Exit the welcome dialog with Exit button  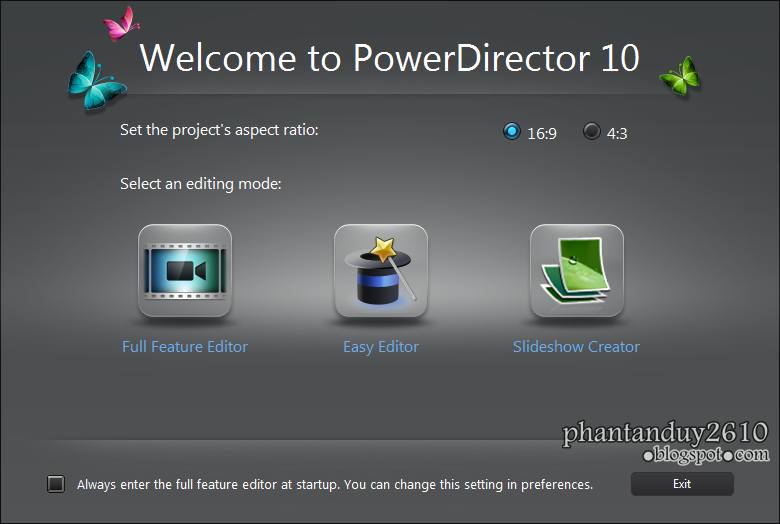[682, 484]
